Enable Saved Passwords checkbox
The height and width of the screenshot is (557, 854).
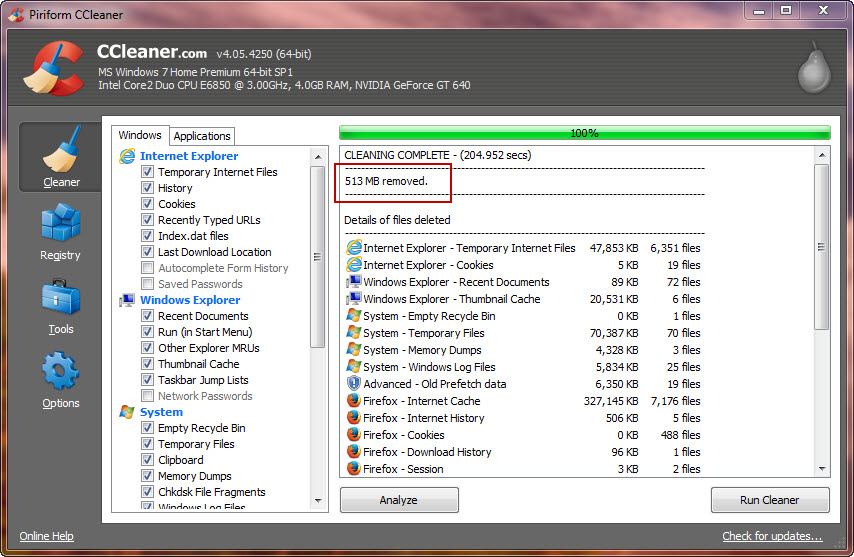(x=147, y=283)
